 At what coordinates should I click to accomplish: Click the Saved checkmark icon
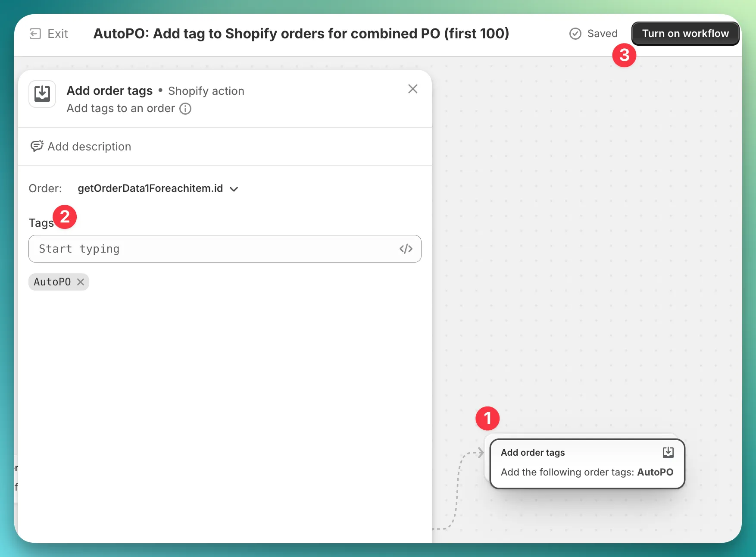[575, 34]
